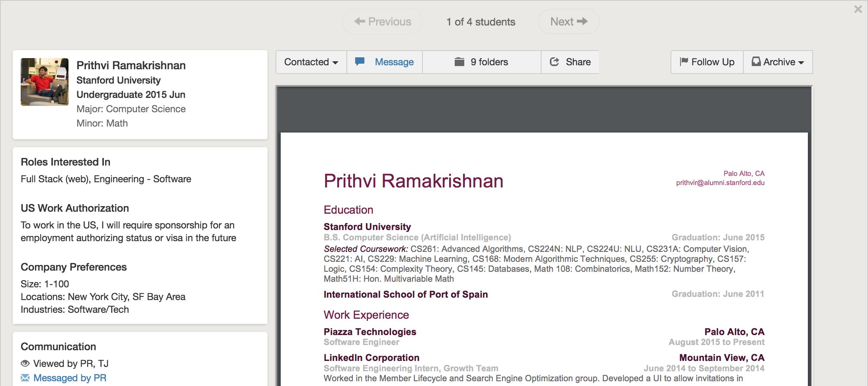Click LinkedIn Corporation in the resume
This screenshot has width=868, height=386.
pyautogui.click(x=371, y=358)
